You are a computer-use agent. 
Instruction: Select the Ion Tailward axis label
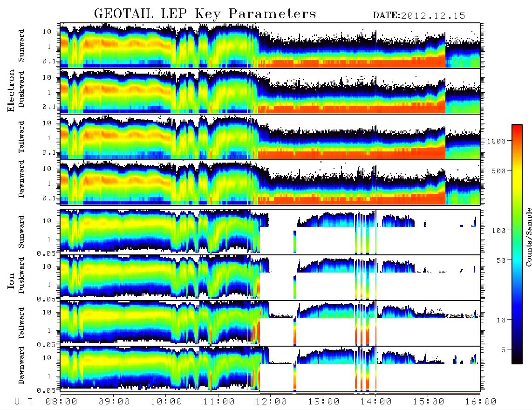21,323
